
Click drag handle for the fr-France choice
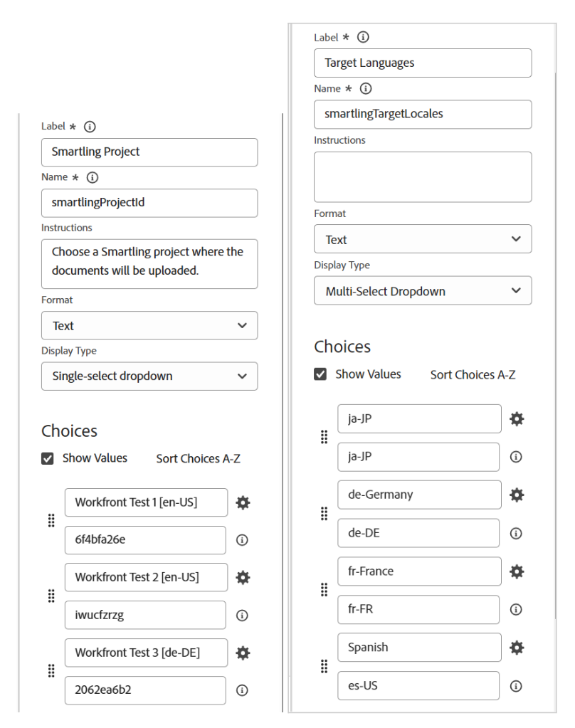pyautogui.click(x=325, y=590)
